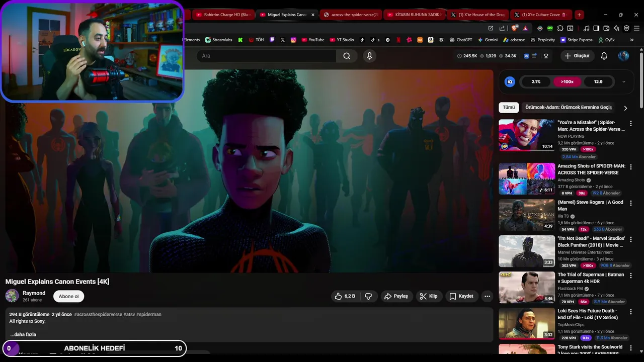Click the "Paylaş" share button
Viewport: 644px width, 362px height.
click(396, 296)
